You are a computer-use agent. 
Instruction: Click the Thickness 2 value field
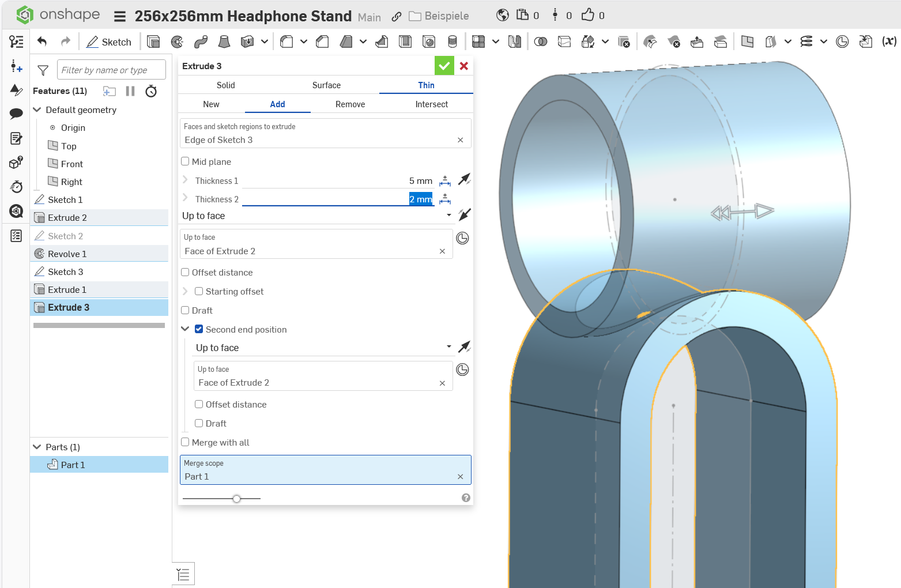tap(338, 199)
